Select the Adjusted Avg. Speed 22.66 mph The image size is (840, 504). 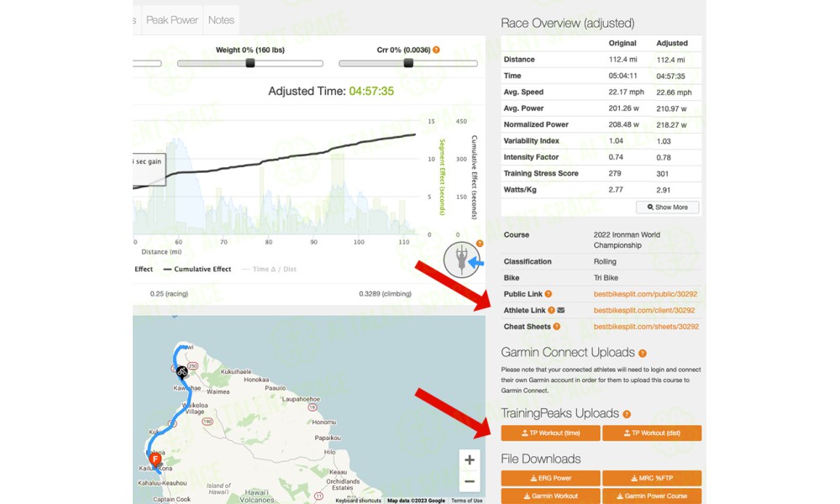[x=674, y=92]
